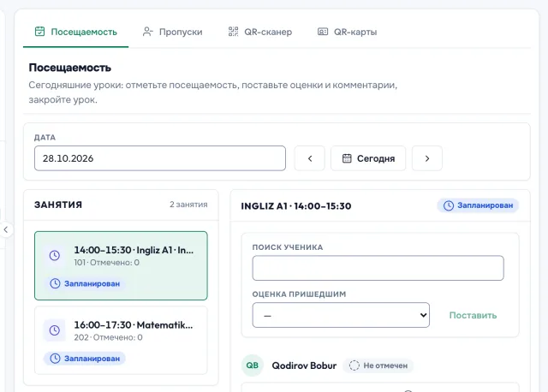Switch to the Пропуски tab
548x392 pixels.
[173, 32]
